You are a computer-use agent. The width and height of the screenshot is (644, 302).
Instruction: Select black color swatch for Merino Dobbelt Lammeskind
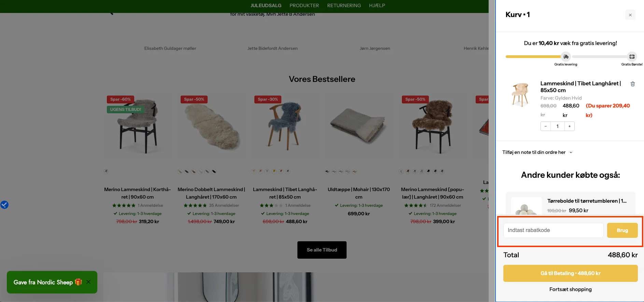[214, 171]
